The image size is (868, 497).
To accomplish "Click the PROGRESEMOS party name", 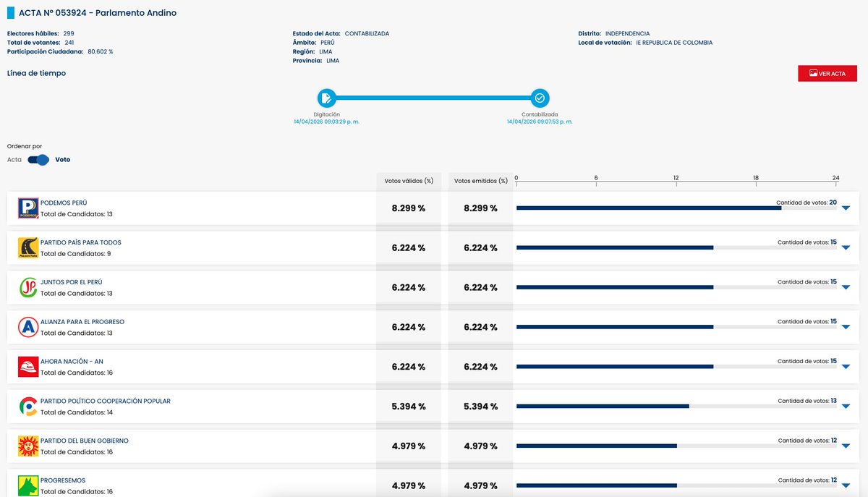I will pyautogui.click(x=63, y=480).
